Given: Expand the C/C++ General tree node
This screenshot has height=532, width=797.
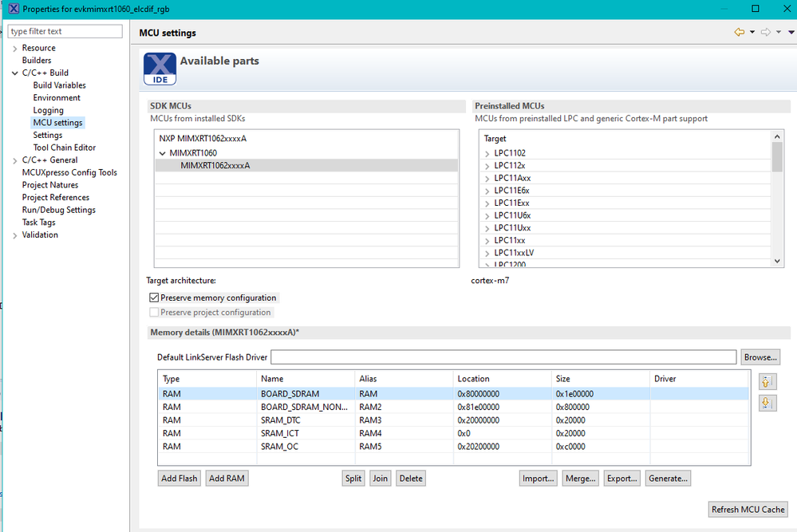Looking at the screenshot, I should pos(14,160).
